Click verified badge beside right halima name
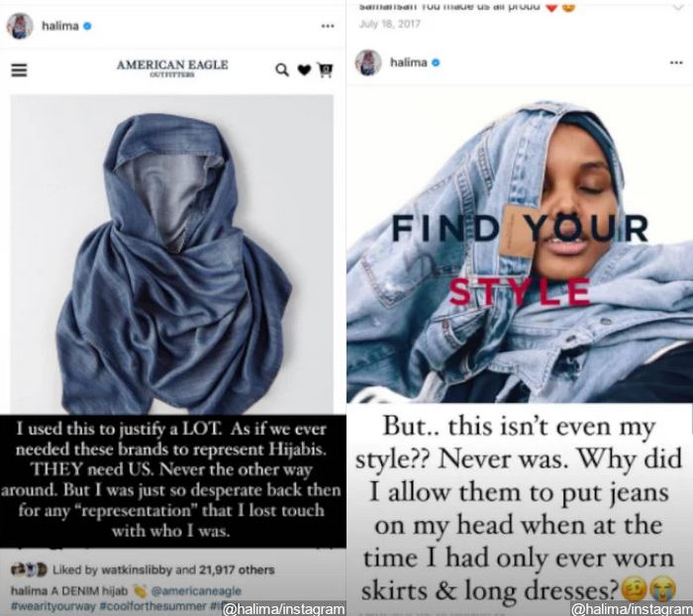This screenshot has width=693, height=616. (x=436, y=62)
